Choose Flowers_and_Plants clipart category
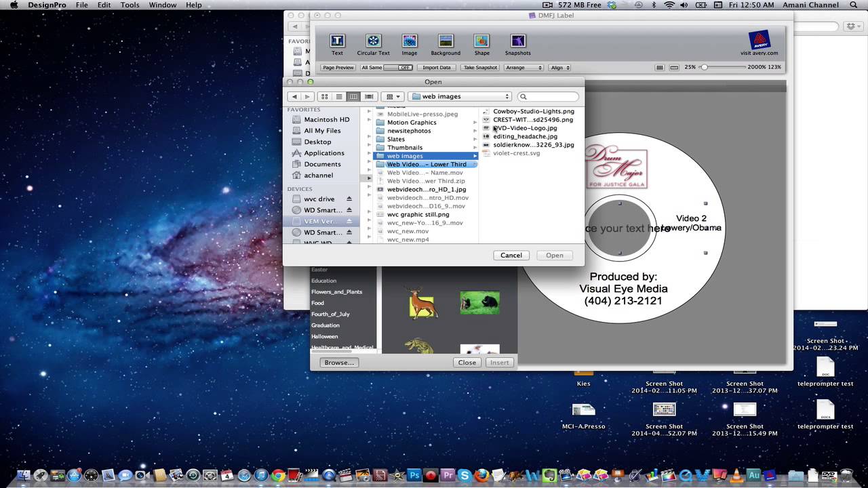 336,292
